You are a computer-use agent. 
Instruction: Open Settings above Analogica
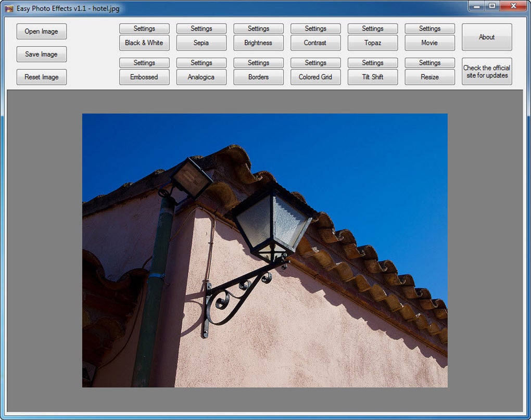(x=201, y=62)
